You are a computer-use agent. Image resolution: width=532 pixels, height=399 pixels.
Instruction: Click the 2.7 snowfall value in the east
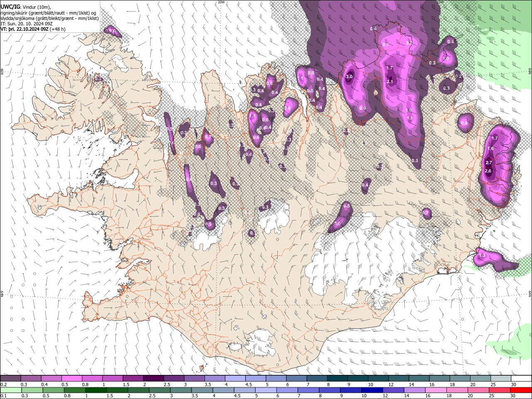click(489, 163)
